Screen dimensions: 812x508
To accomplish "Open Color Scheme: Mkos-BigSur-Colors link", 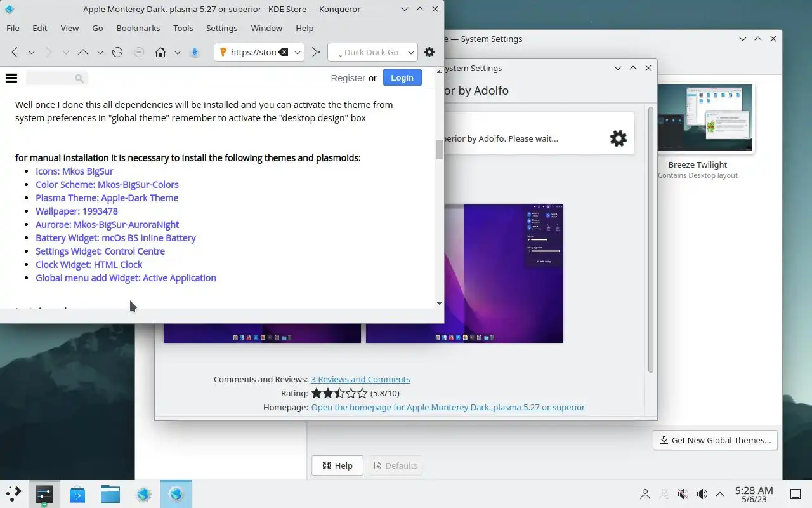I will click(107, 184).
